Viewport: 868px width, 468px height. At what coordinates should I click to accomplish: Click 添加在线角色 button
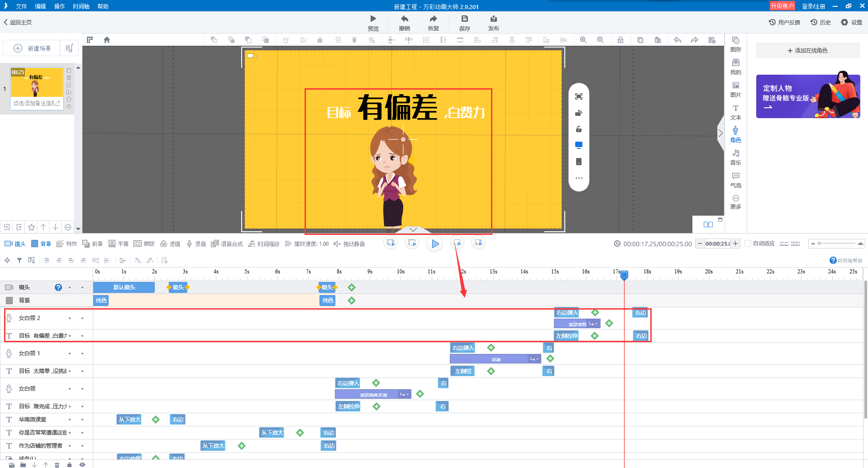click(x=808, y=51)
